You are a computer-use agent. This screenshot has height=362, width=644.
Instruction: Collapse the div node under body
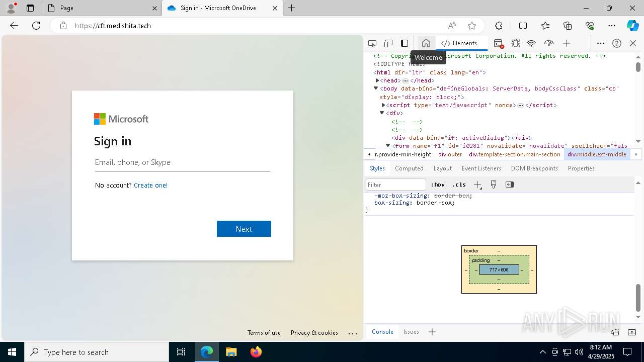[382, 113]
